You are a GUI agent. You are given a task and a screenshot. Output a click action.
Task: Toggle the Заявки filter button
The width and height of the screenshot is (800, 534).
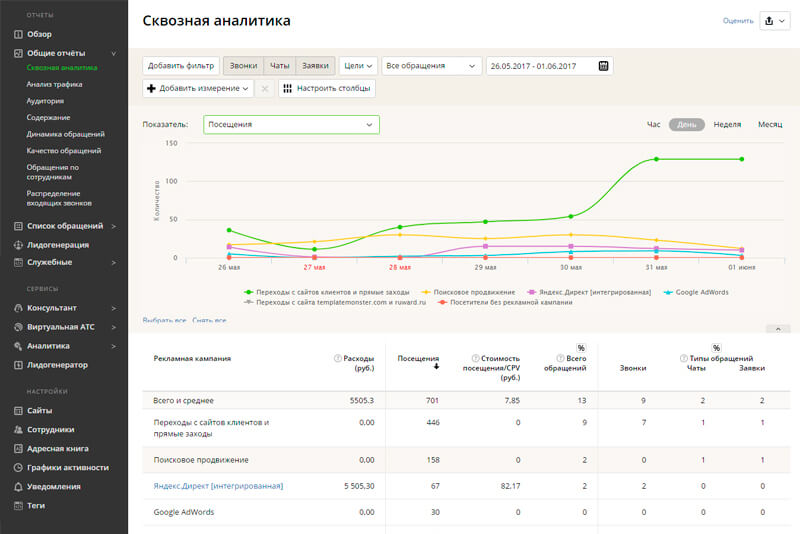[315, 66]
